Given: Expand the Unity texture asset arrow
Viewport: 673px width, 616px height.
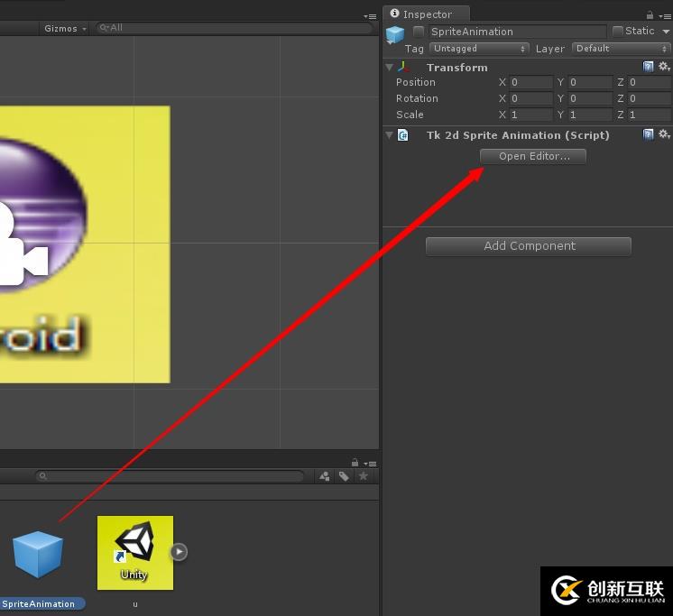Looking at the screenshot, I should (x=179, y=552).
